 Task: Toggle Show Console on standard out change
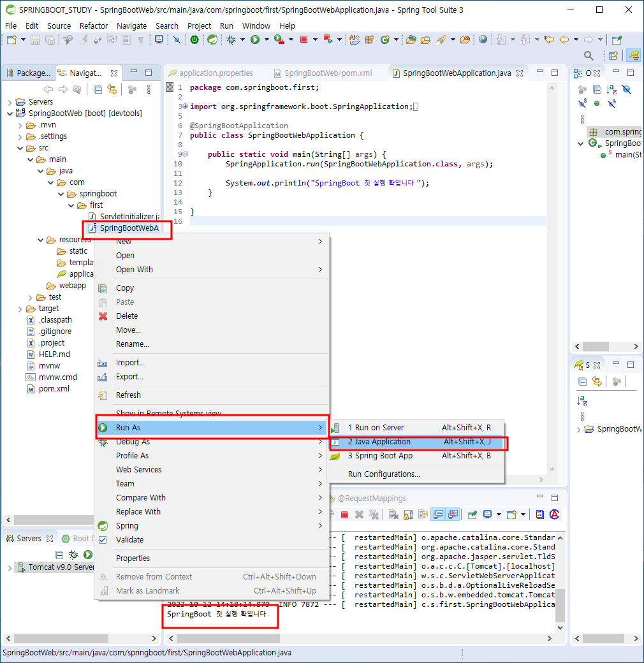(438, 514)
